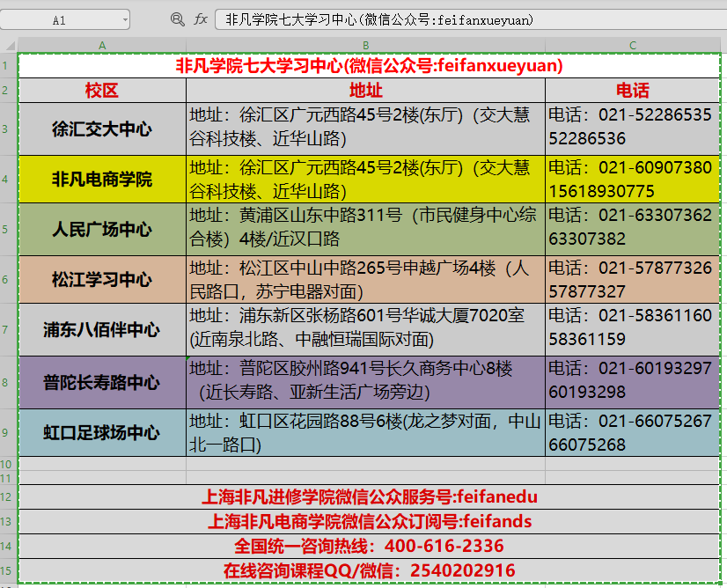Image resolution: width=727 pixels, height=588 pixels.
Task: Select row 14 header
Action: (8, 546)
